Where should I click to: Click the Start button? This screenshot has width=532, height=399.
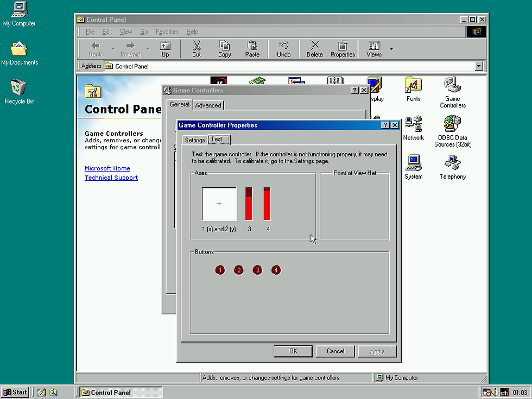[15, 392]
